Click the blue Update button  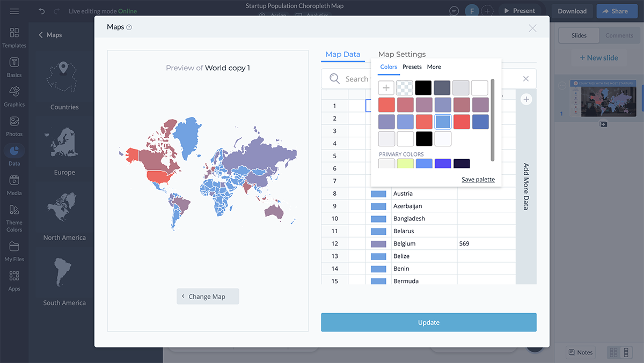coord(428,322)
